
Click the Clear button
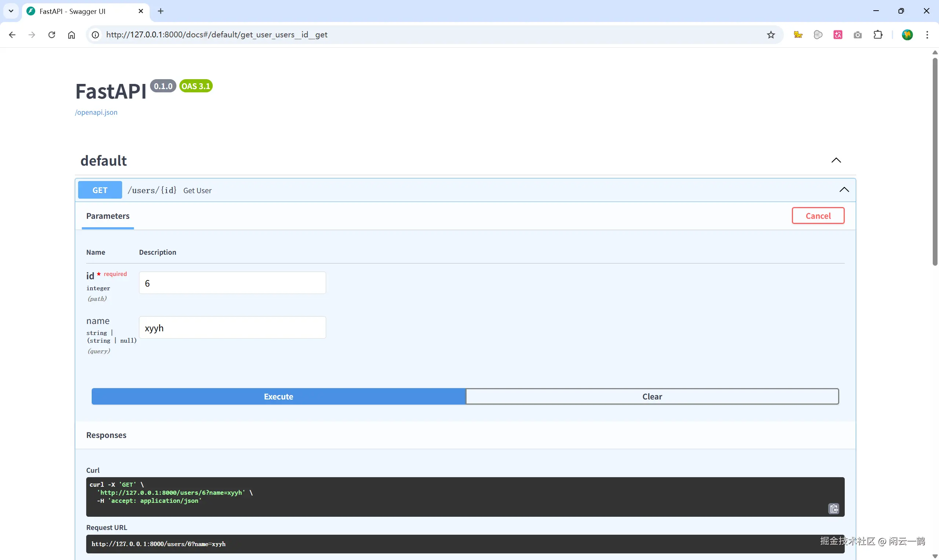point(652,396)
